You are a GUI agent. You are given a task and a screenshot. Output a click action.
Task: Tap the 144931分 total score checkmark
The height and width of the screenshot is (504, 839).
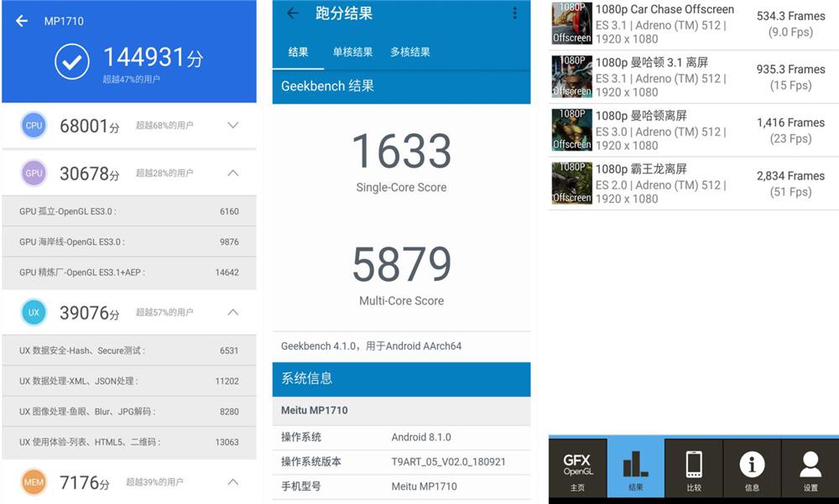coord(72,61)
